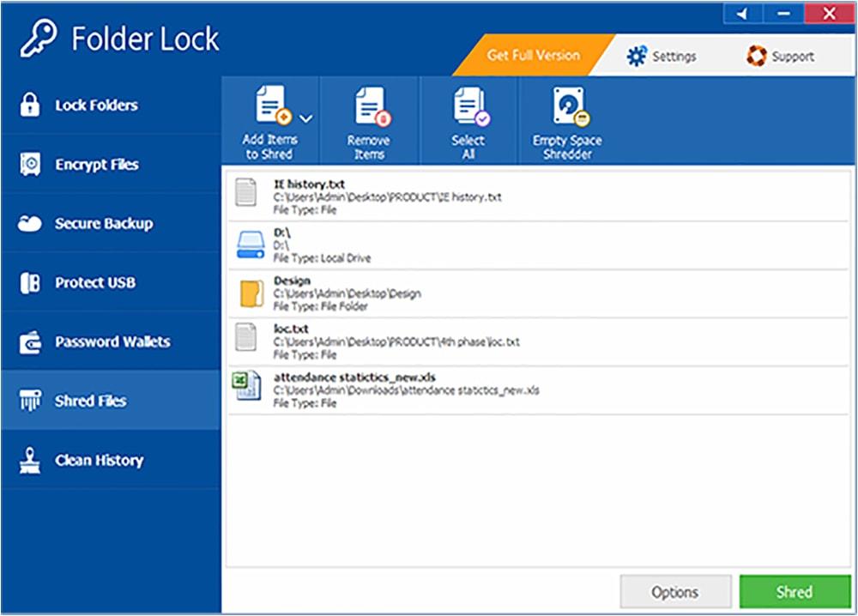Click 'File Type: File Folder' text

click(x=320, y=306)
